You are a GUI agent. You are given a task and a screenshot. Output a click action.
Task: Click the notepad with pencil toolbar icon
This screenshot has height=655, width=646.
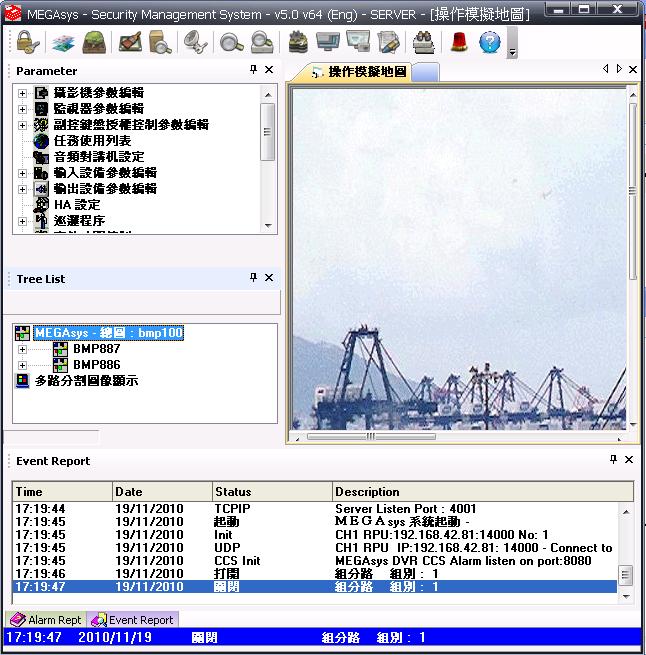(x=389, y=42)
